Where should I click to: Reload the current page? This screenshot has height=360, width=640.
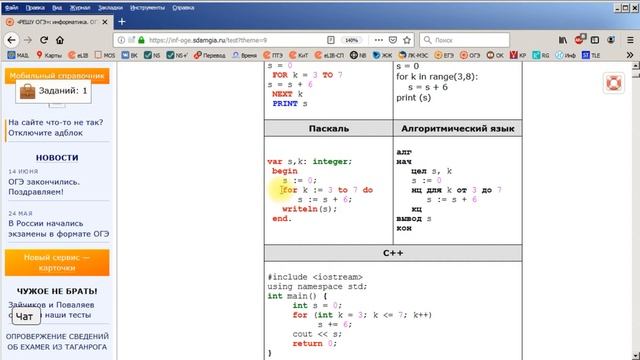44,40
